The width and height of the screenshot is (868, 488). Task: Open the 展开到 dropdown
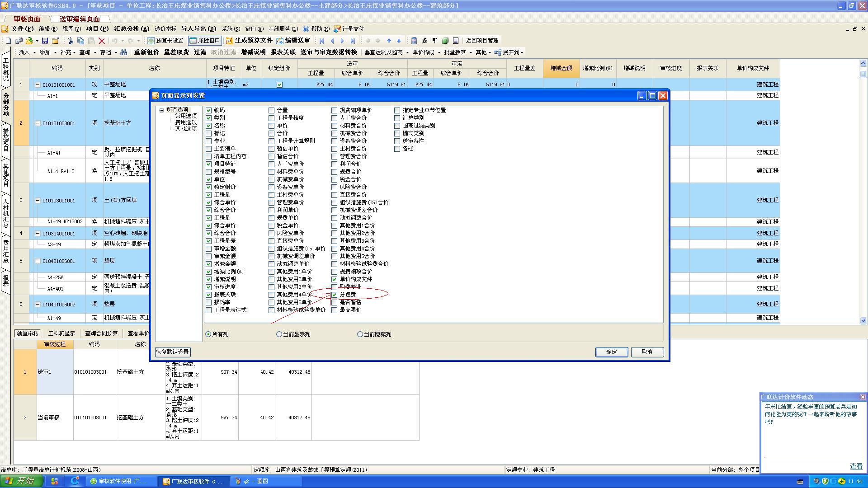(509, 52)
